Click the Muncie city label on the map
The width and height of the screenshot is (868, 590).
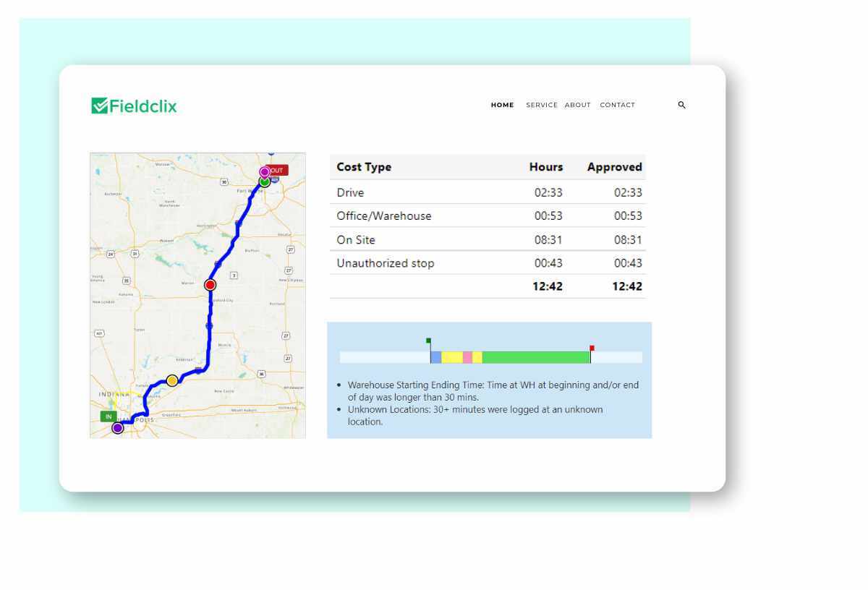224,345
